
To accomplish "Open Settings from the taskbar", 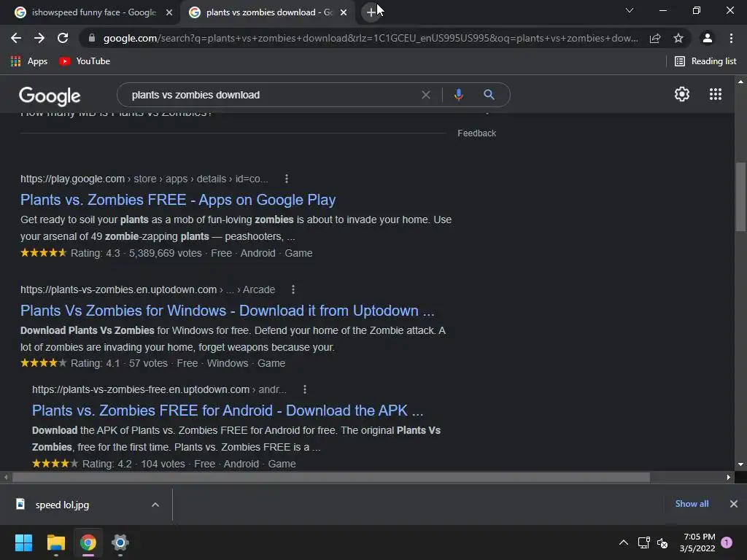I will [x=120, y=542].
